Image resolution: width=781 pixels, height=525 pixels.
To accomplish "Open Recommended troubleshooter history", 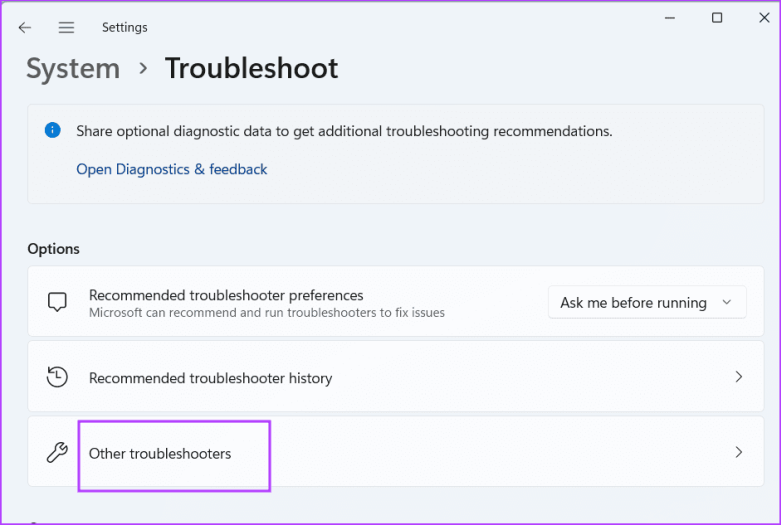I will [210, 379].
